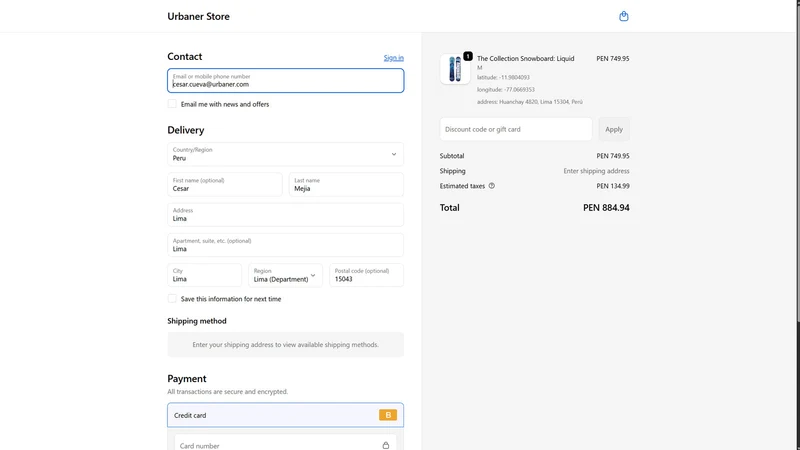Toggle 'Email me with news and offers' checkbox

point(172,104)
